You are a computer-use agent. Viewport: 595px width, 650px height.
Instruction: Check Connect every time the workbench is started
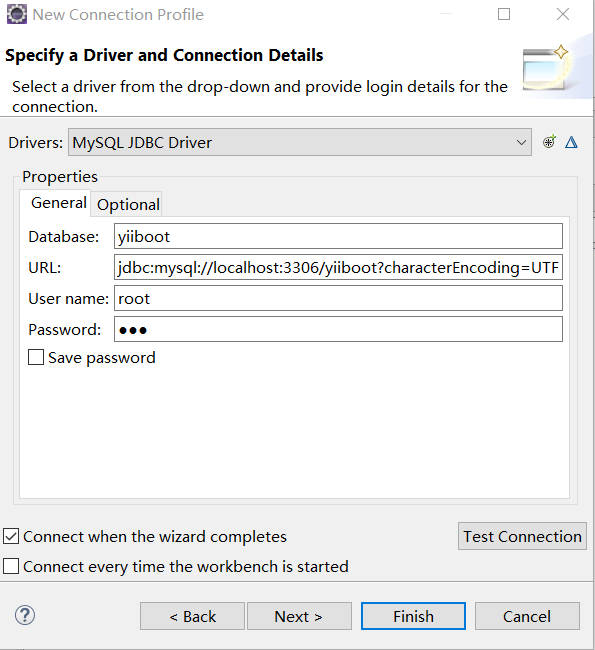(x=11, y=566)
